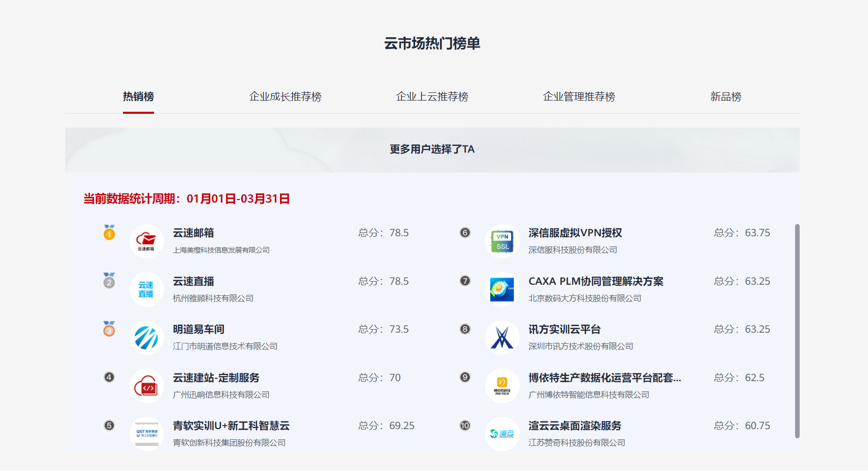Screen dimensions: 868x472
Task: Open the 明道易车间 product title
Action: (x=198, y=329)
